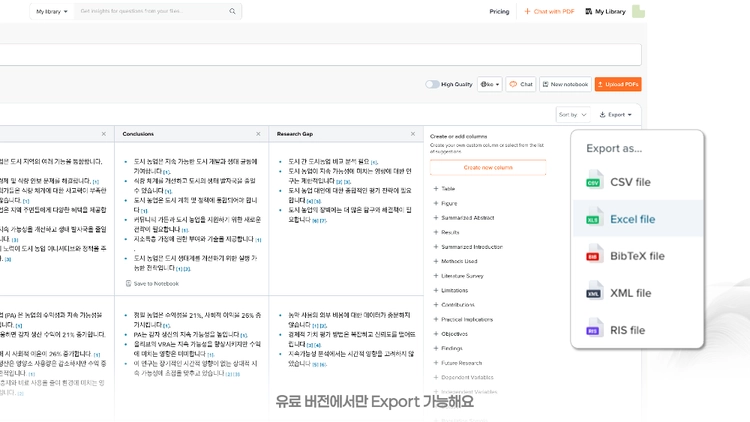
Task: Open the Export dropdown menu
Action: point(616,115)
